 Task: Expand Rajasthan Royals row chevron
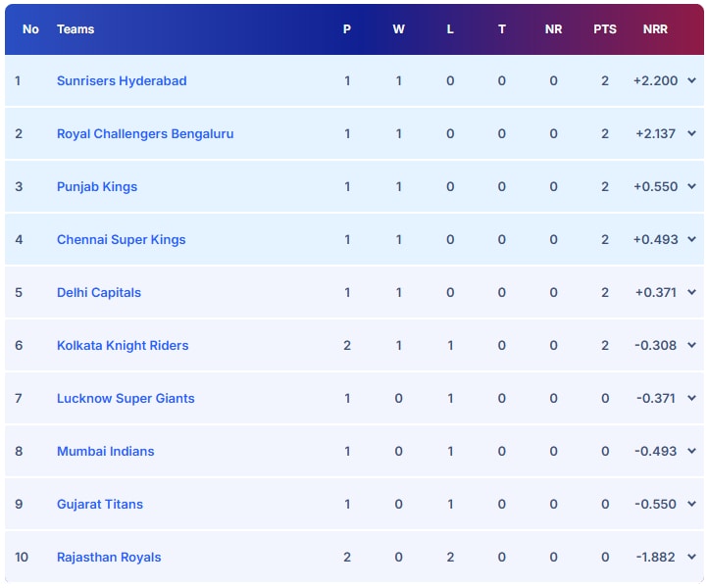pos(691,558)
